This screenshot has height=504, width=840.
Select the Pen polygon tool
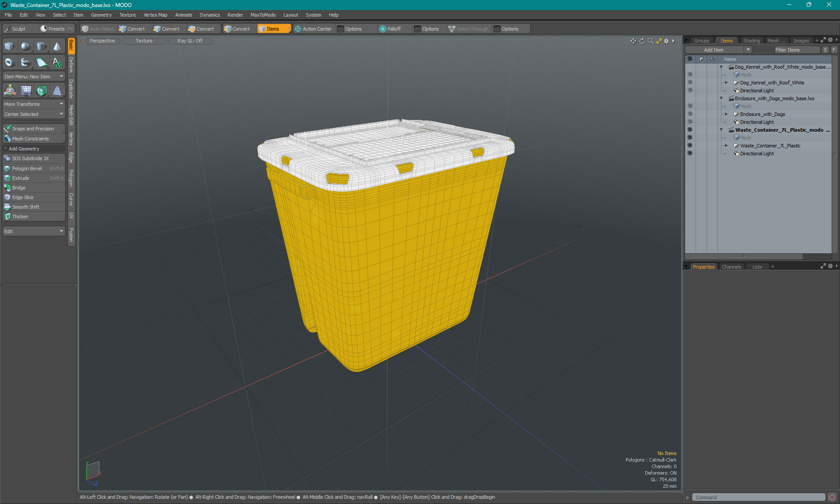pyautogui.click(x=41, y=63)
